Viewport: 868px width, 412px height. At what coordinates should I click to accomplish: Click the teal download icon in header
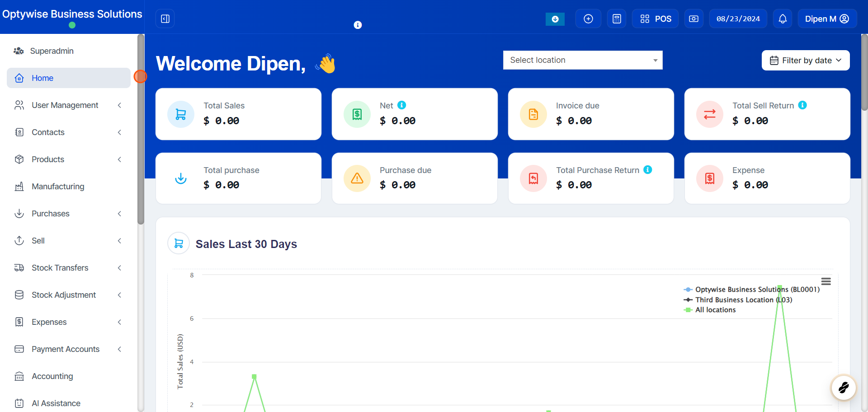[x=555, y=19]
